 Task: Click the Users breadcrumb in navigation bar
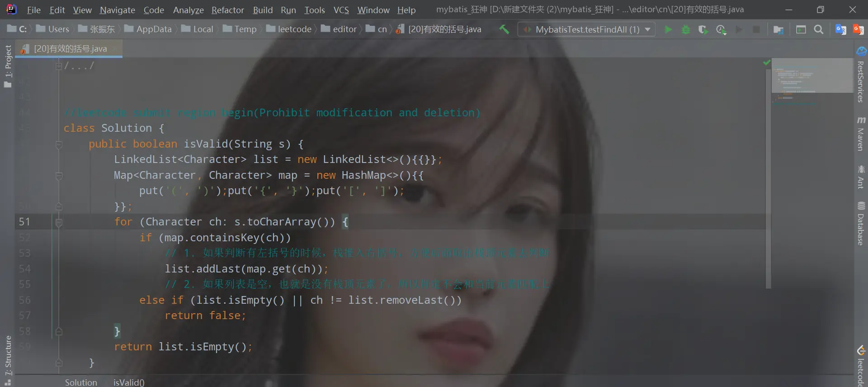[x=53, y=29]
